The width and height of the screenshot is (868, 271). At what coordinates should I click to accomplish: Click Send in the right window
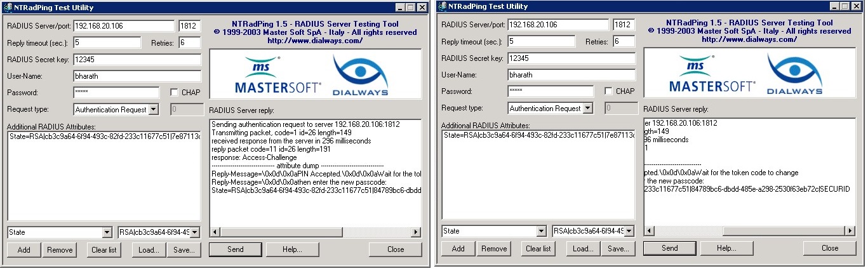tap(669, 248)
